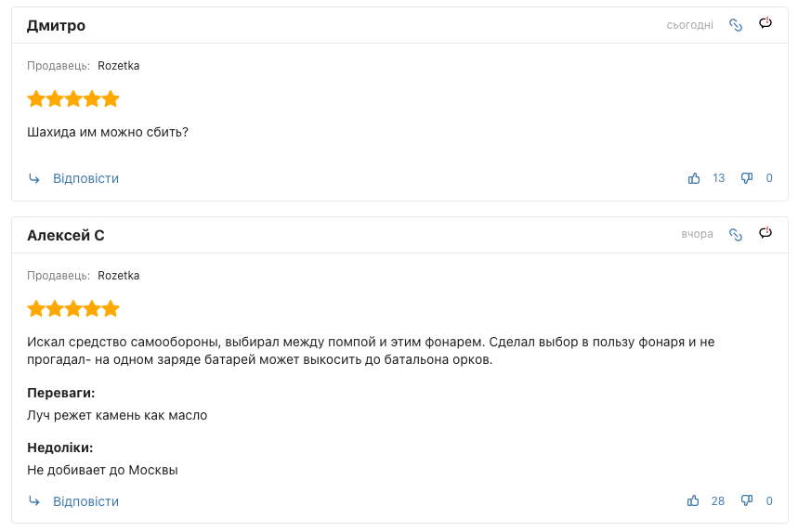Click the like count 13
Screen dimensions: 798x532
719,178
